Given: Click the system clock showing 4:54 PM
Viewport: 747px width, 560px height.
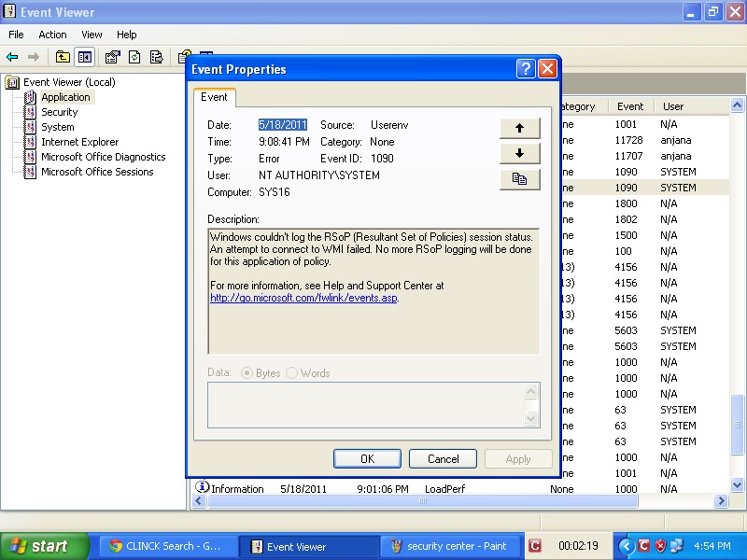Looking at the screenshot, I should [x=712, y=546].
